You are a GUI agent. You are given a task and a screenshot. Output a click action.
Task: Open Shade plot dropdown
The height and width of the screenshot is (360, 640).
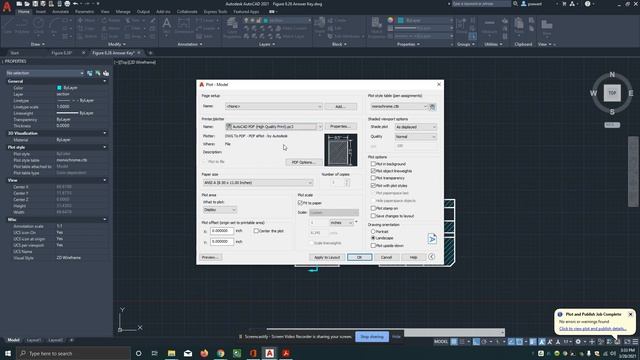coord(416,127)
